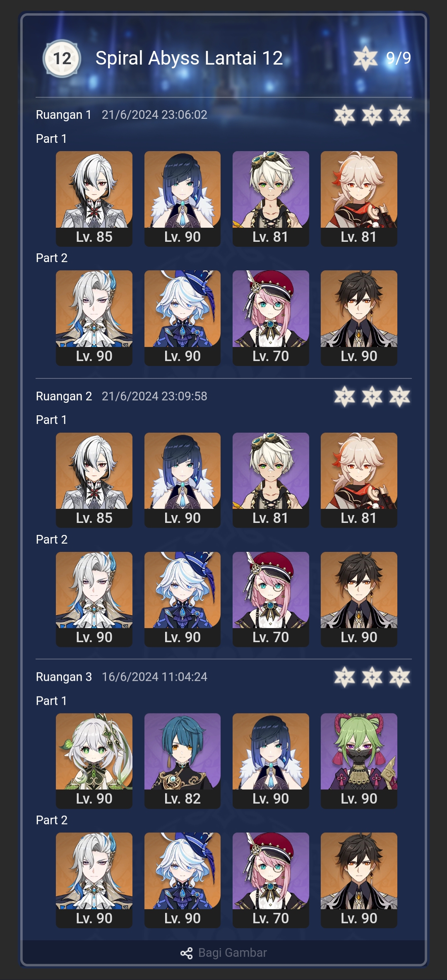Select goggles character Lv. 81 in Ruangan 2

coord(271,480)
